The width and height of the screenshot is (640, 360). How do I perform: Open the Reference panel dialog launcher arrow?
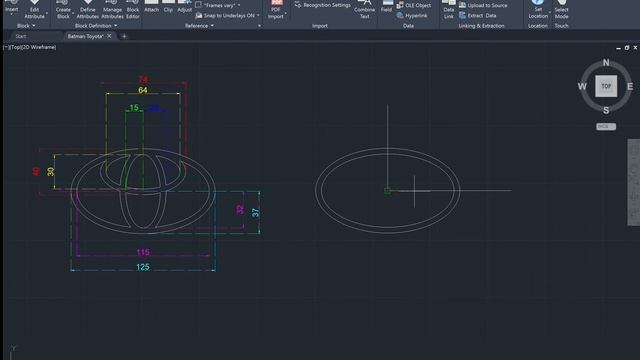coord(260,26)
